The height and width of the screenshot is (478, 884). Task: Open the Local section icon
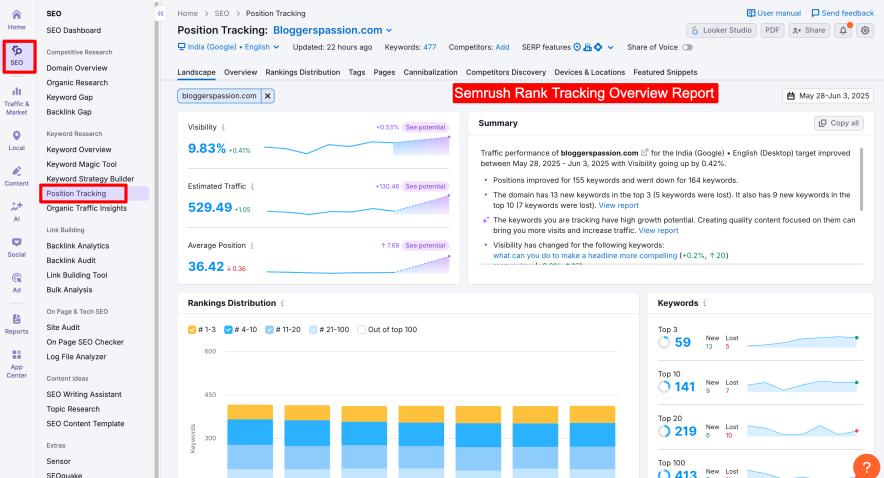[17, 140]
